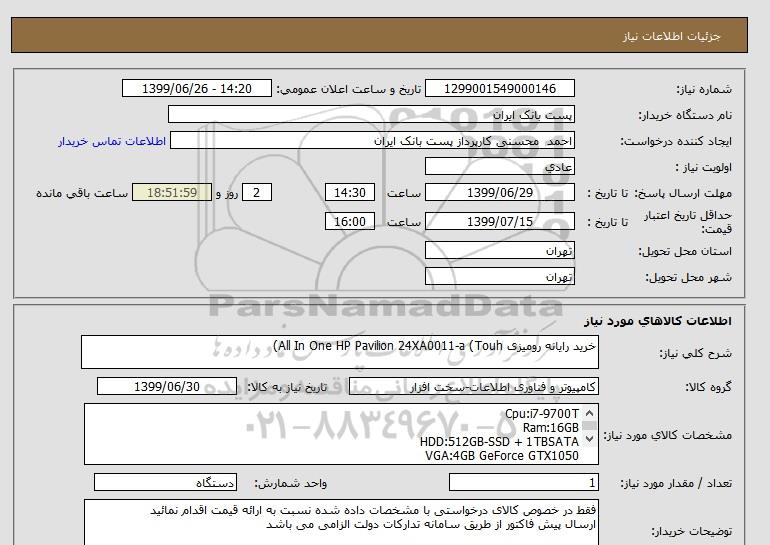The image size is (770, 545).
Task: Click the label نام دستگاه خریدار
Action: (685, 115)
